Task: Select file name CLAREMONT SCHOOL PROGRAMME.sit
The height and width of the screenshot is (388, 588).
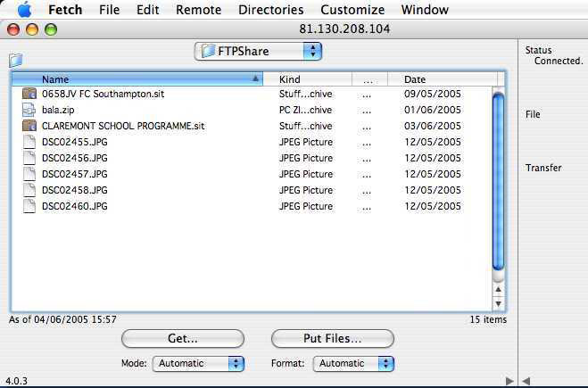Action: click(123, 126)
